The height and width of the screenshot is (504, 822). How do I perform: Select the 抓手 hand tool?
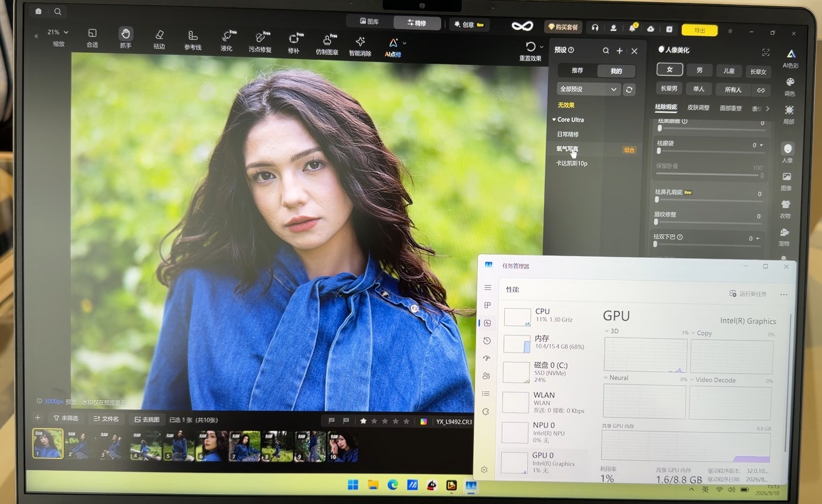click(x=125, y=38)
